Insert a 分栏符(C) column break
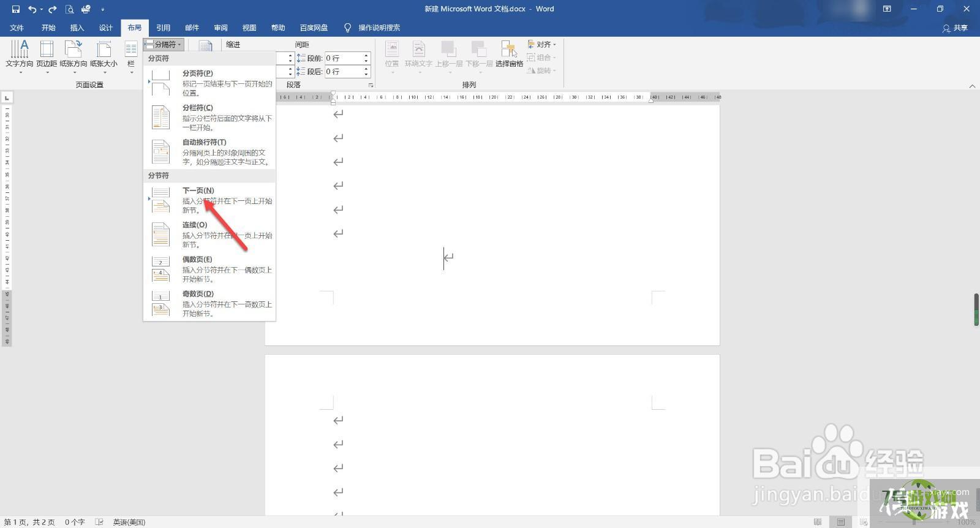The image size is (980, 528). pyautogui.click(x=209, y=117)
